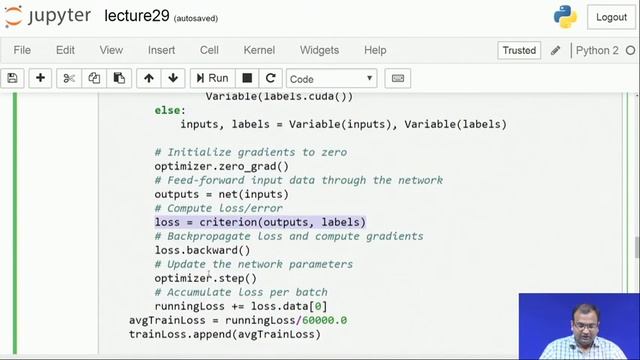
Task: Open the Help menu
Action: click(x=375, y=50)
